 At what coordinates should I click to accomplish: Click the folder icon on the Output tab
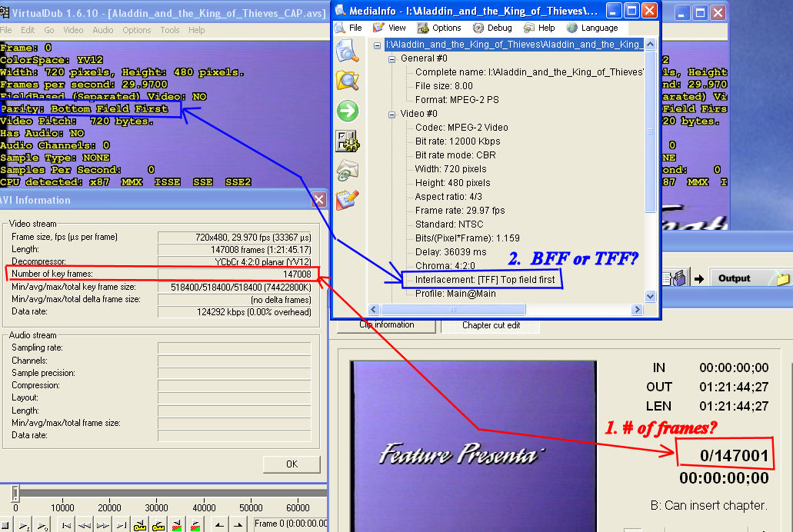782,278
